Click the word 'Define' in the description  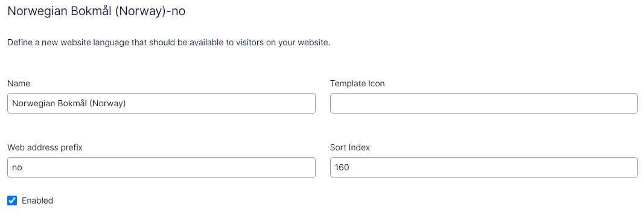[x=19, y=42]
